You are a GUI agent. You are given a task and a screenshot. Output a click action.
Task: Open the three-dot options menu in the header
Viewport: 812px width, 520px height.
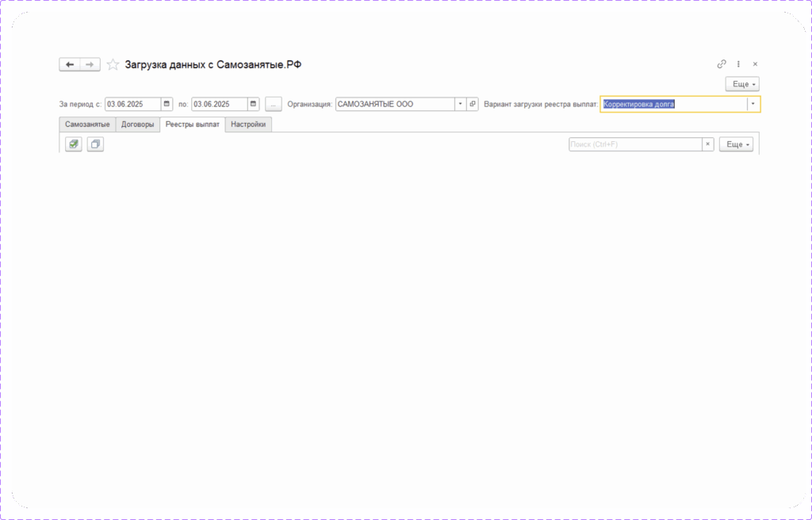pos(738,64)
